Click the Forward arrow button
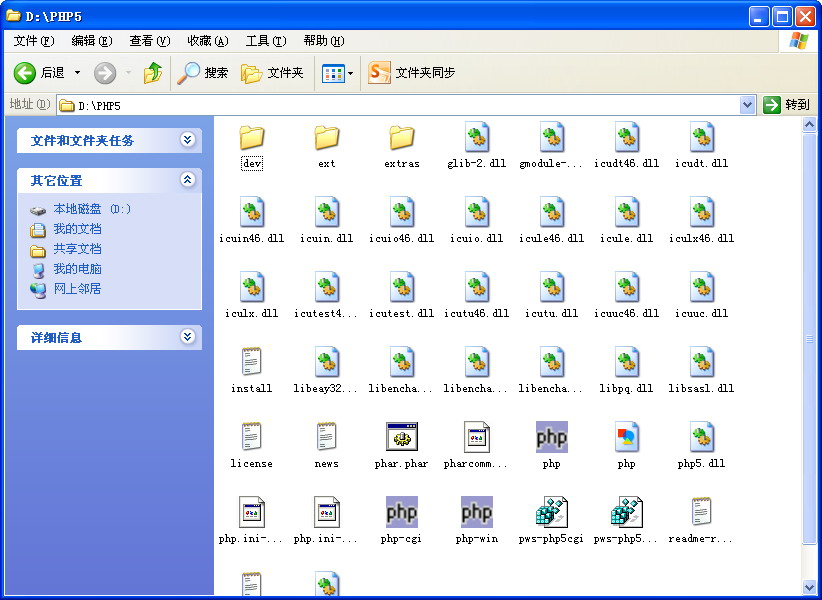This screenshot has height=600, width=822. (105, 73)
